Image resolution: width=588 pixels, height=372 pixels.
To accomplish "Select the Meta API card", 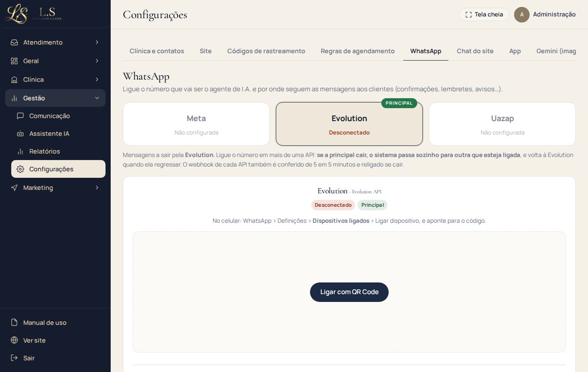I will pyautogui.click(x=196, y=124).
